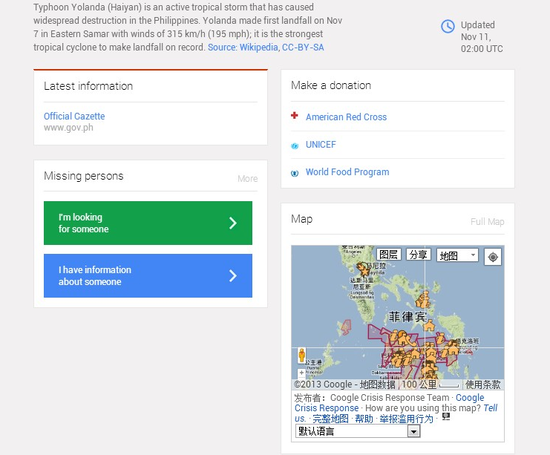Click the 使用条款 terms link on map

483,384
